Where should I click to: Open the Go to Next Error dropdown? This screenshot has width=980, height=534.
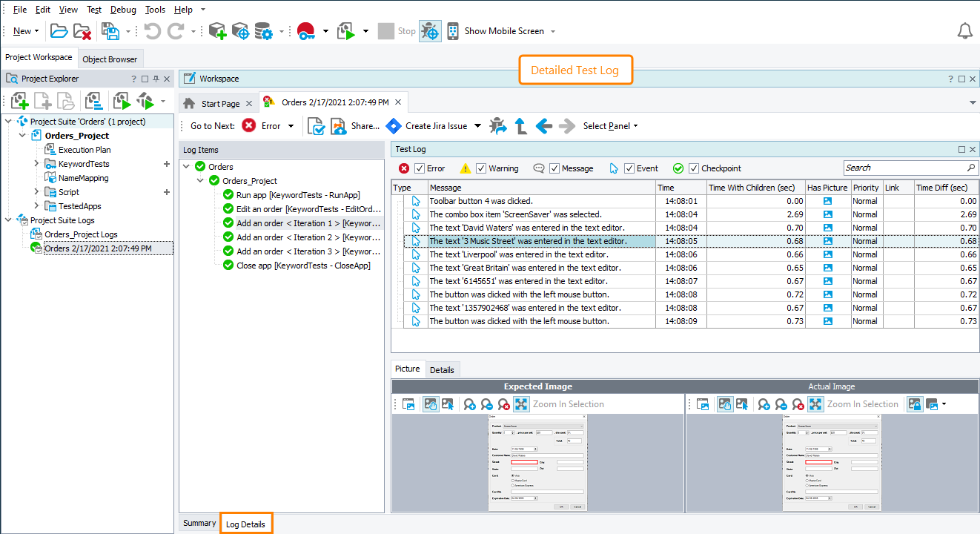pos(292,125)
